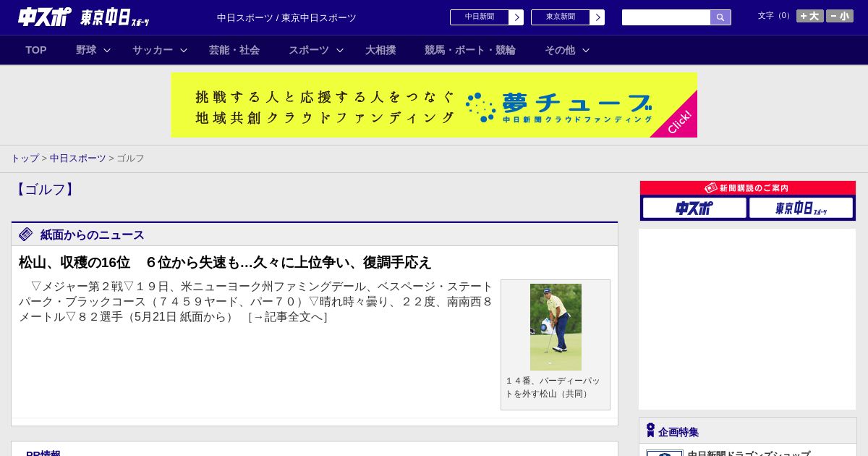Open the 大相撲 section
This screenshot has height=456, width=868.
380,50
